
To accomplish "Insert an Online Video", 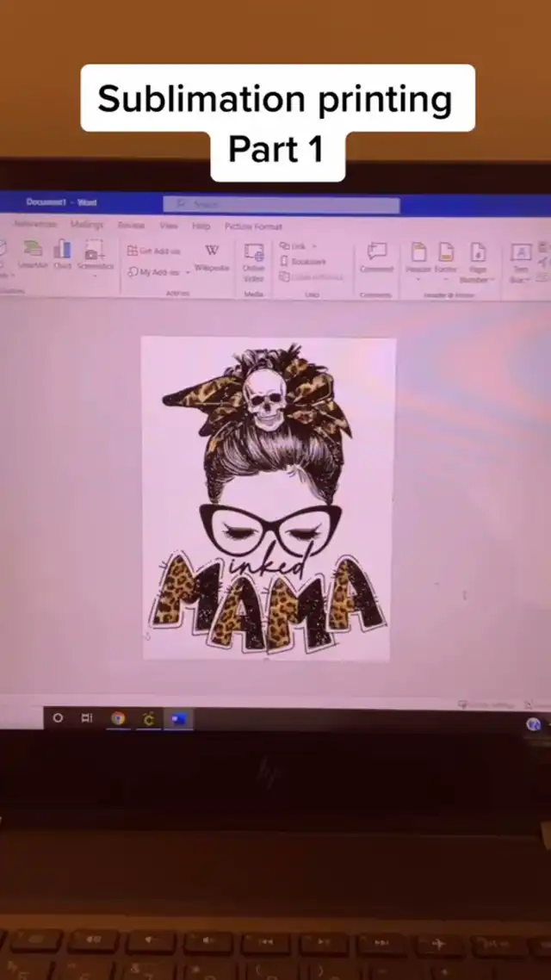I will coord(253,261).
